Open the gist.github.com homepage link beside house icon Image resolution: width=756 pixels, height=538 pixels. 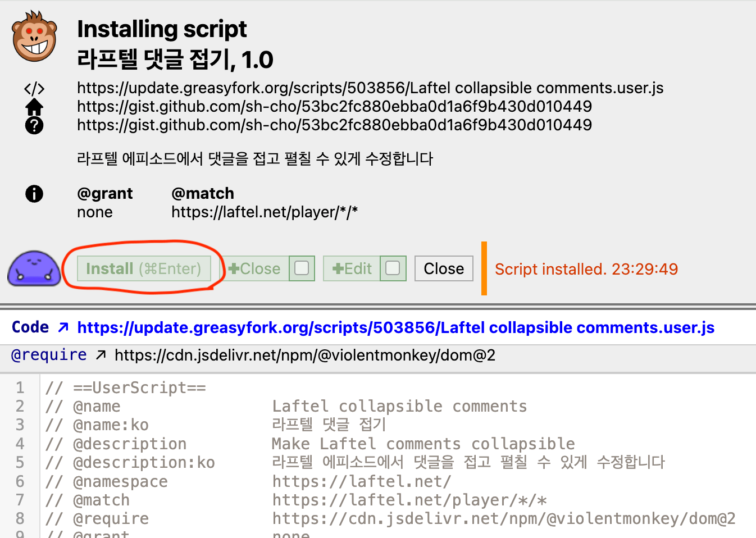334,107
